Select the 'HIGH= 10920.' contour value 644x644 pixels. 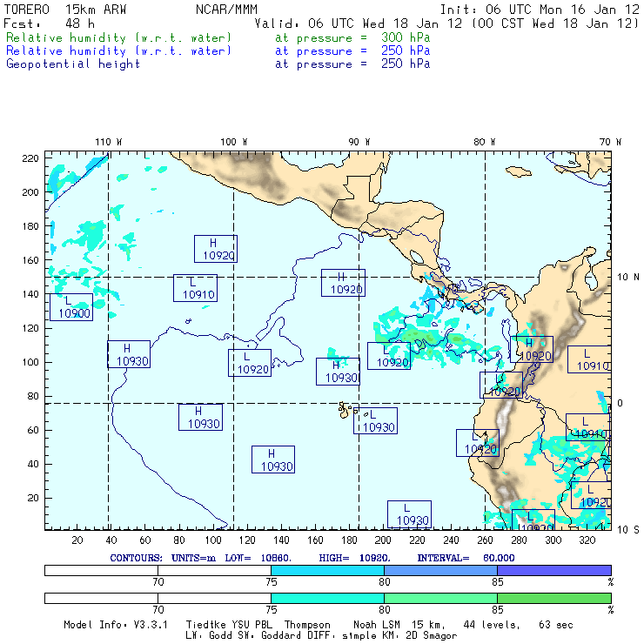coord(355,558)
